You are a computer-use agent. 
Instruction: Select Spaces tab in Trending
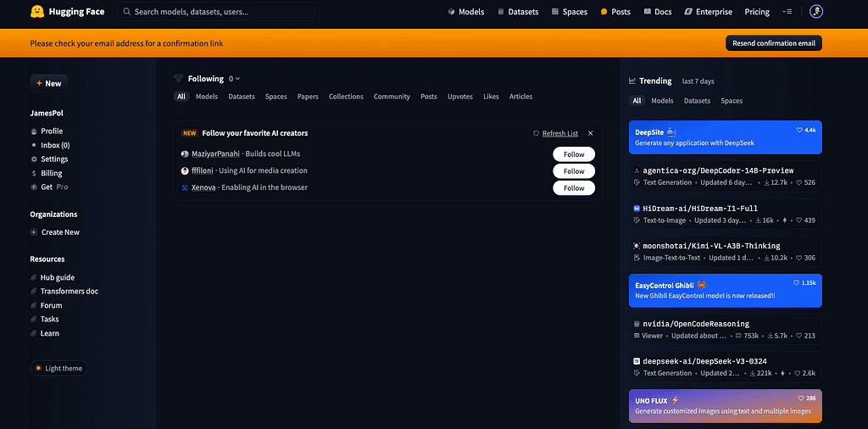tap(732, 101)
